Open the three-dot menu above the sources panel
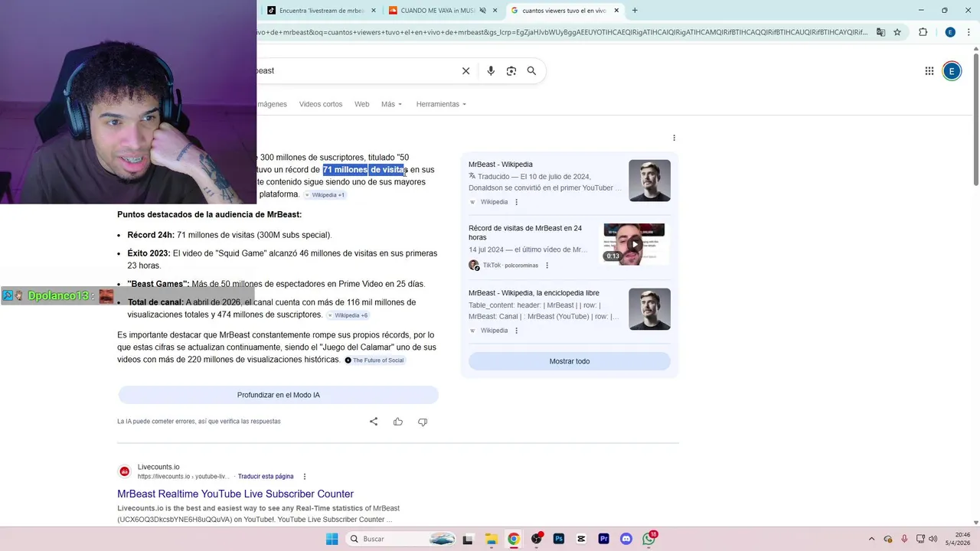 pyautogui.click(x=674, y=138)
